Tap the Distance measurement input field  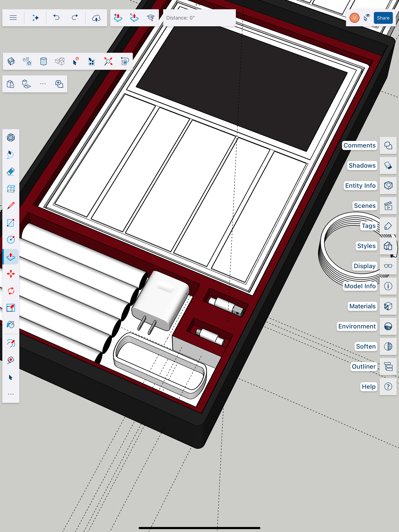tap(199, 18)
